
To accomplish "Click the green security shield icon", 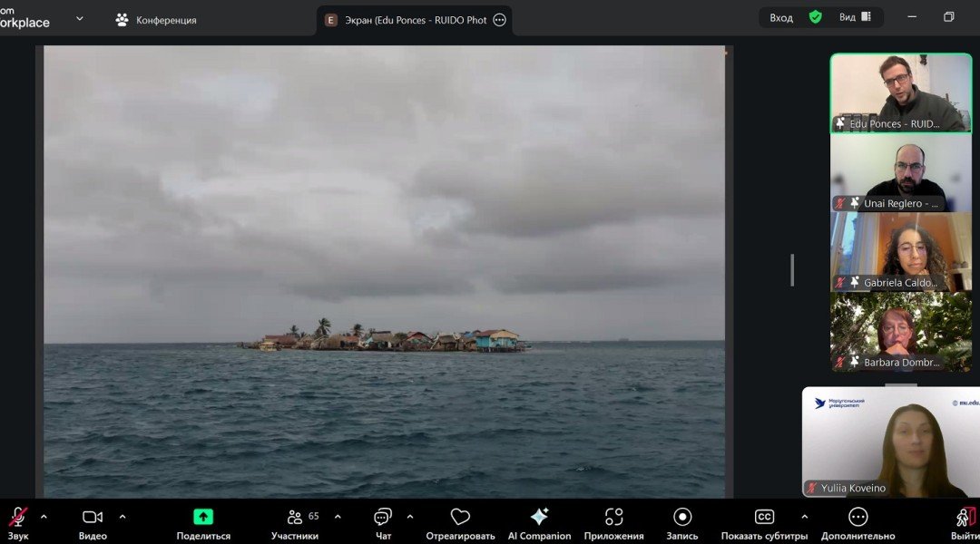I will tap(816, 17).
